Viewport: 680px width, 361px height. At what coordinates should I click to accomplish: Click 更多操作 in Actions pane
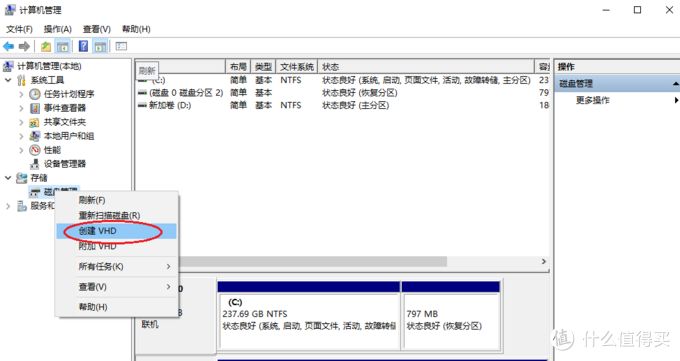592,100
